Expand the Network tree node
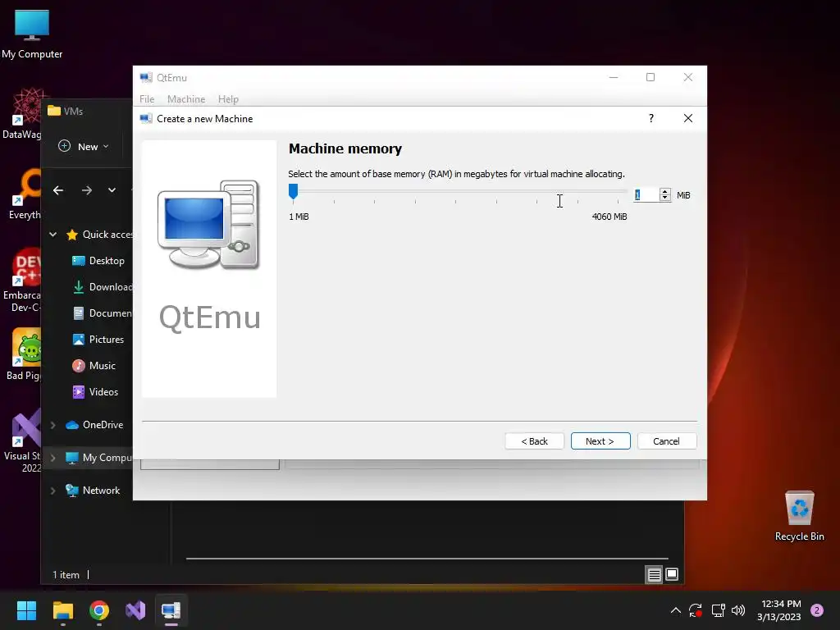Image resolution: width=840 pixels, height=630 pixels. [53, 491]
